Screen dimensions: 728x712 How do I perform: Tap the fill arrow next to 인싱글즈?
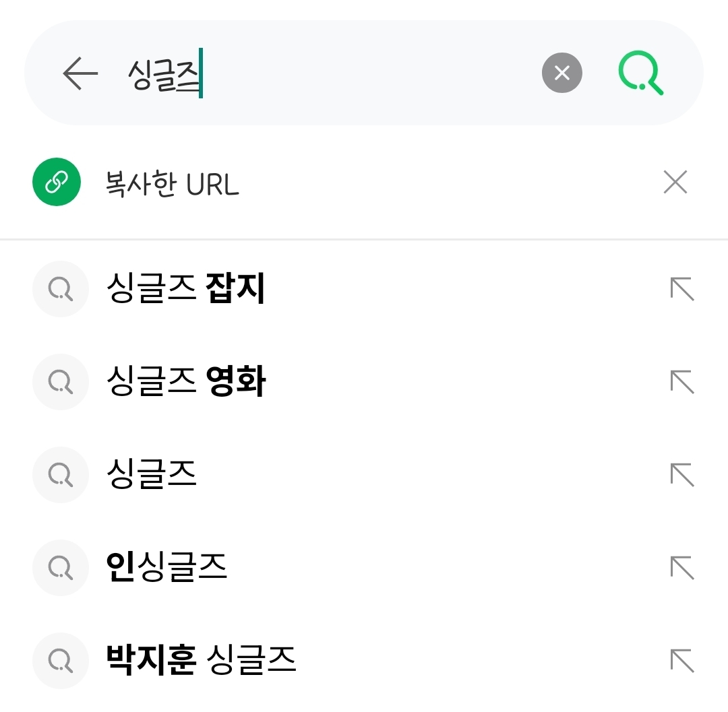tap(681, 568)
